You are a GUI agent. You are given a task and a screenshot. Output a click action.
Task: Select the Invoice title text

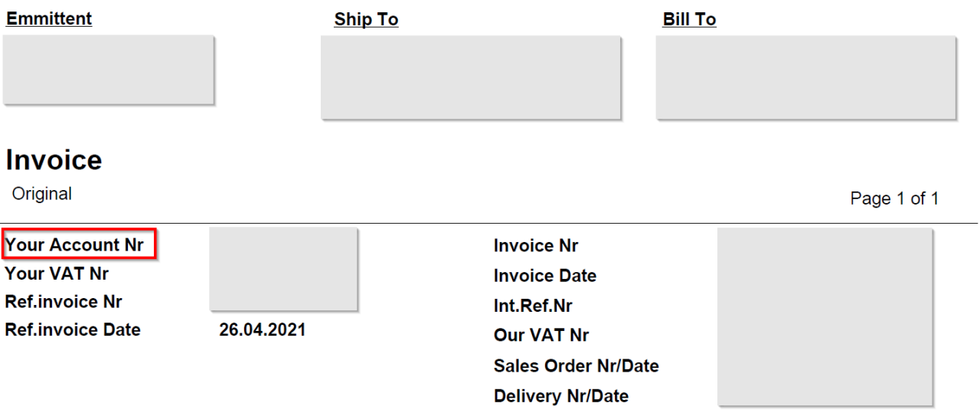54,160
